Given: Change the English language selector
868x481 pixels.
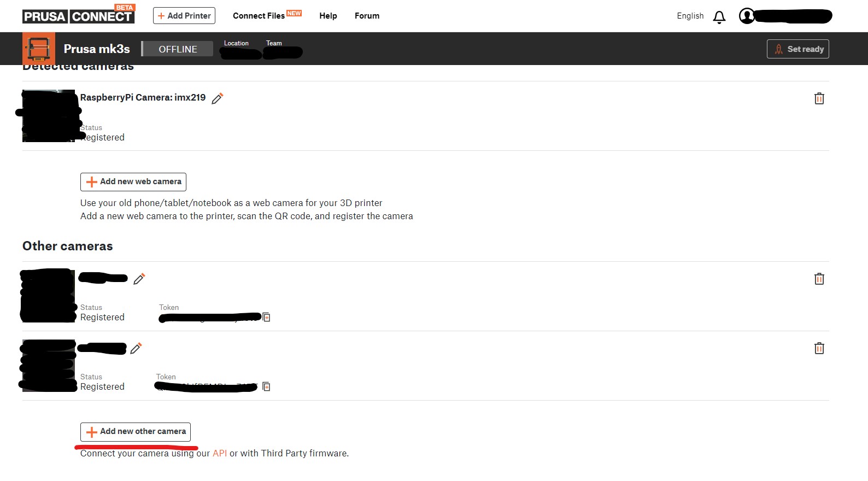Looking at the screenshot, I should coord(690,16).
